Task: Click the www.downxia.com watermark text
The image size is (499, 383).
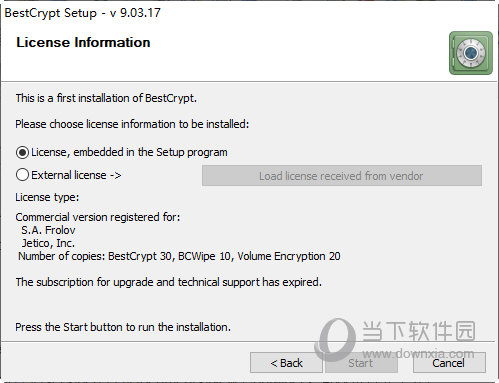Action: [418, 353]
